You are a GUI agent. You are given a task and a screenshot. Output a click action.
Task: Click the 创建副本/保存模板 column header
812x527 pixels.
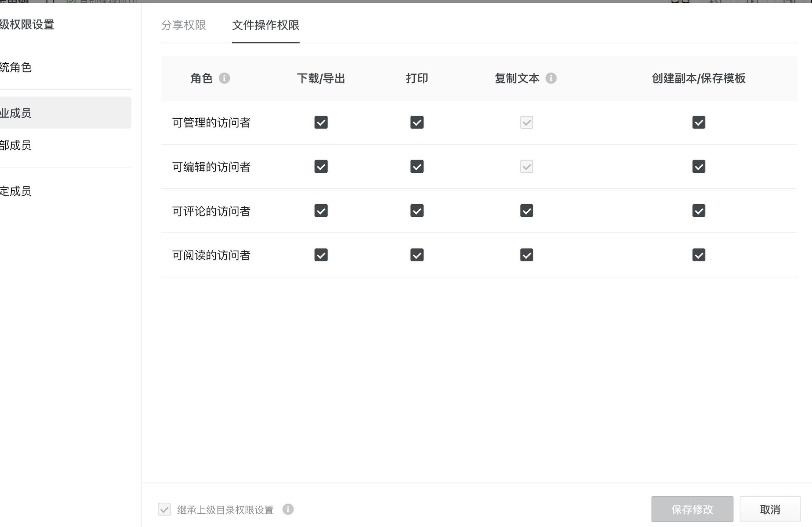tap(699, 78)
